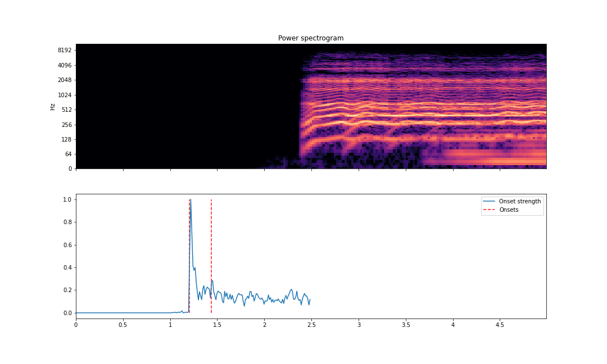The height and width of the screenshot is (364, 607).
Task: Click the 0.0 tick on the onset strength axis
Action: (69, 312)
